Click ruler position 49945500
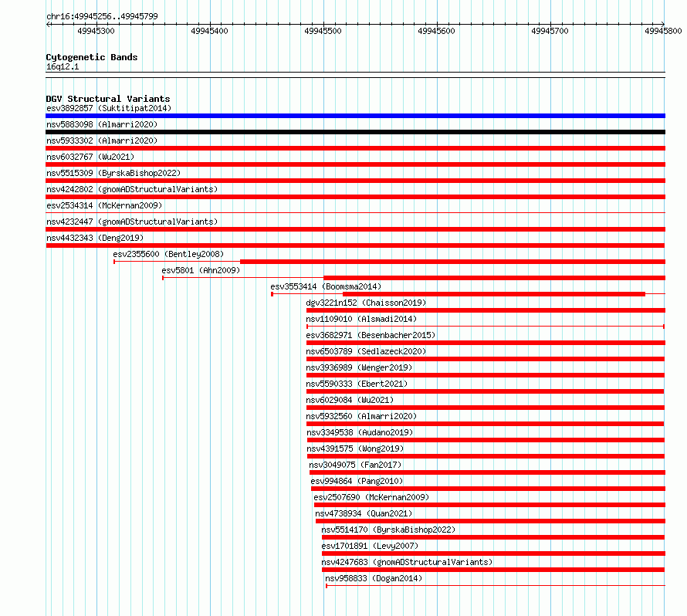 tap(323, 31)
